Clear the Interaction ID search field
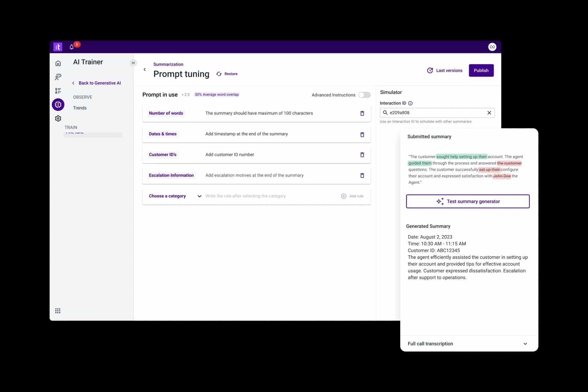588x392 pixels. [x=489, y=113]
